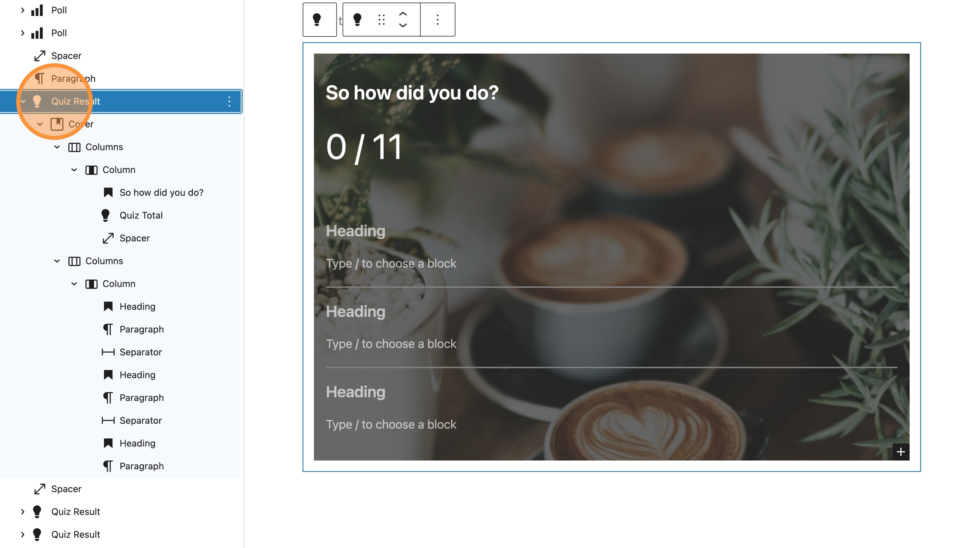This screenshot has height=548, width=980.
Task: Open block options three-dot menu in toolbar
Action: 438,19
